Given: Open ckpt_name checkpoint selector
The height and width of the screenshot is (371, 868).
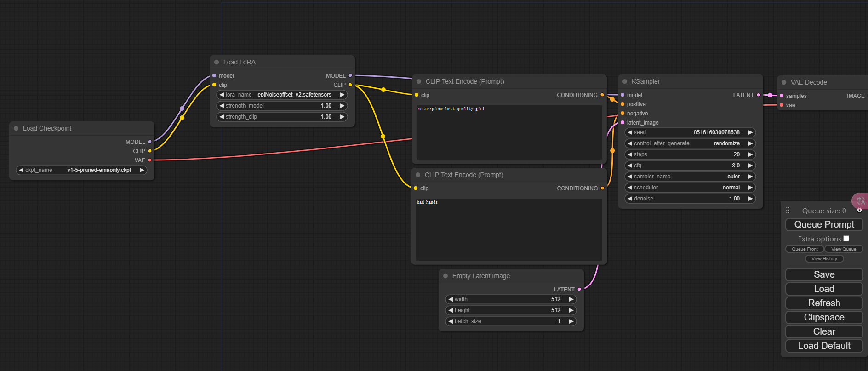Looking at the screenshot, I should [81, 170].
